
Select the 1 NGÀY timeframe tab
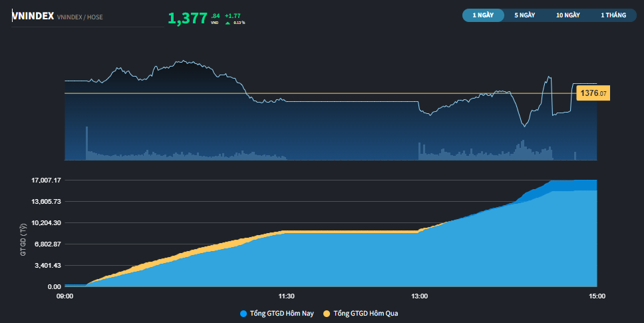(x=483, y=15)
